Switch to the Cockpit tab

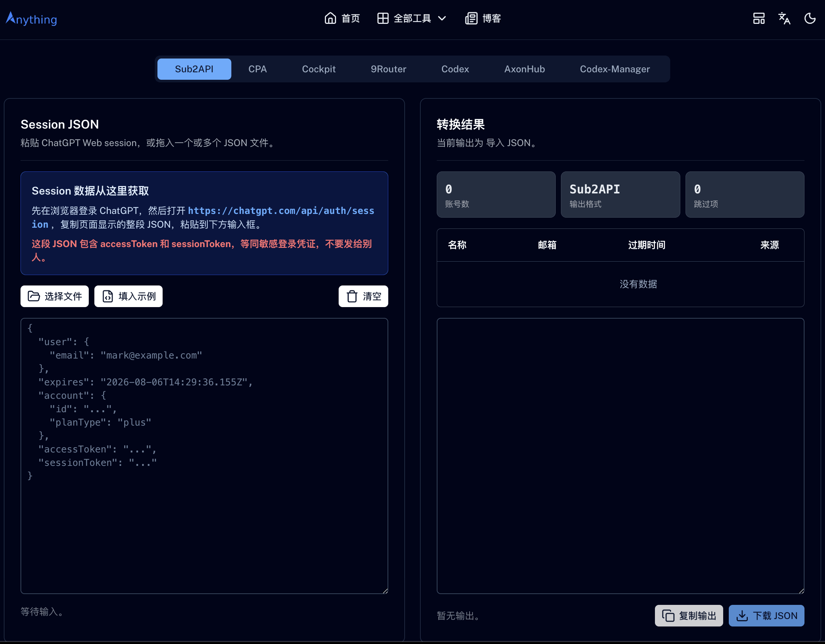(x=319, y=69)
